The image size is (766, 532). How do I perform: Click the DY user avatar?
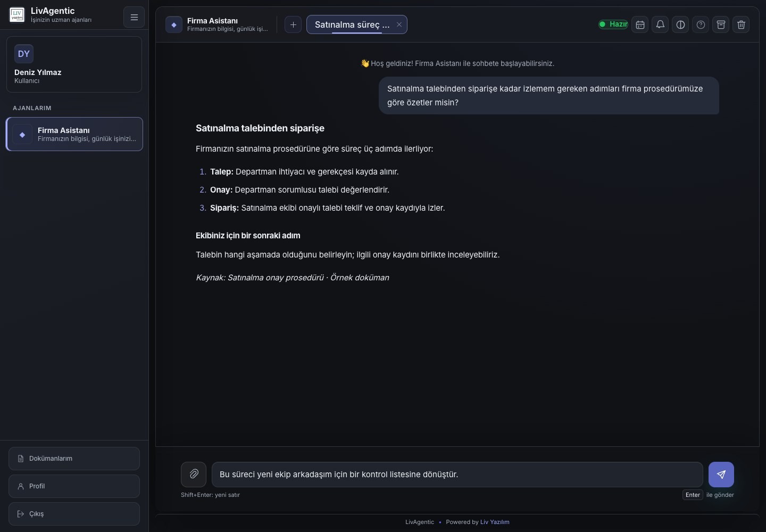click(24, 54)
